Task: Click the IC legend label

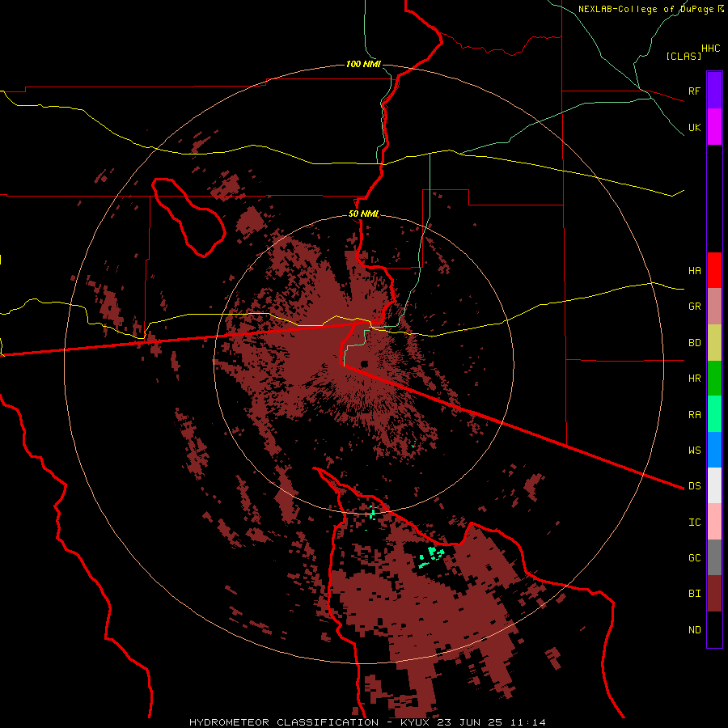Action: coord(695,523)
